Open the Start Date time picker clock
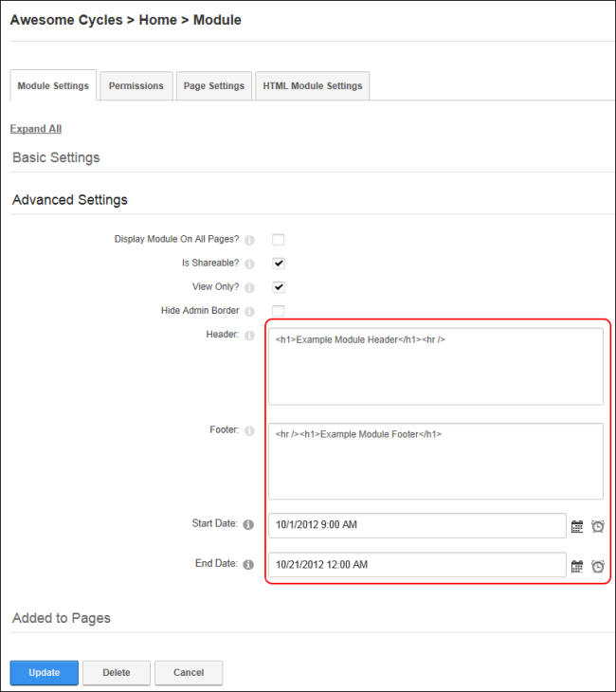Viewport: 616px width, 692px height. [598, 526]
